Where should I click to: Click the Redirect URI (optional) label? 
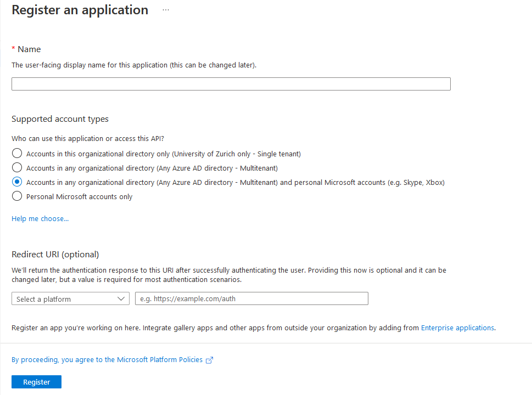[55, 255]
